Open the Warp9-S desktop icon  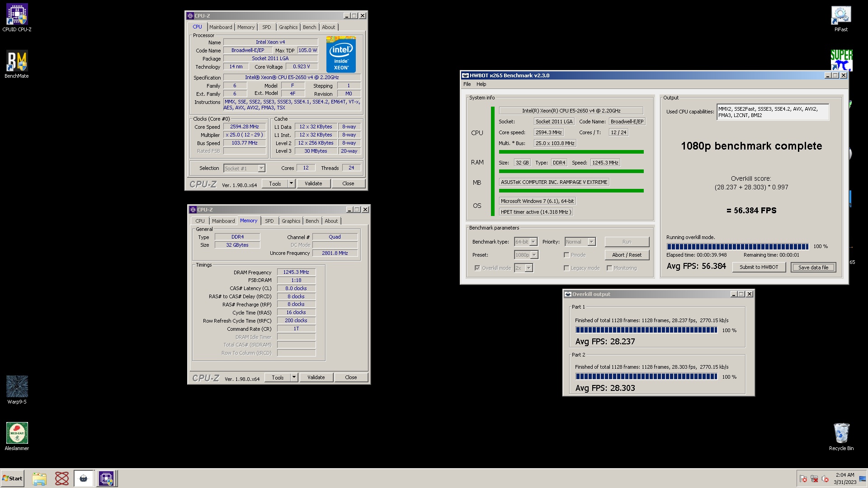17,390
